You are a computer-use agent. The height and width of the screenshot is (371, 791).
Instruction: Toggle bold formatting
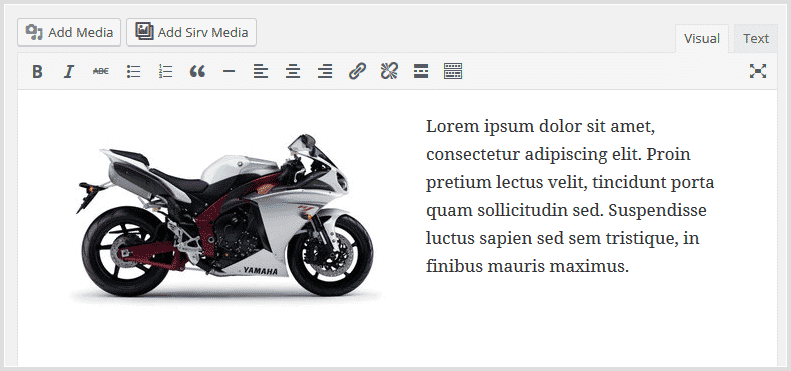click(37, 72)
